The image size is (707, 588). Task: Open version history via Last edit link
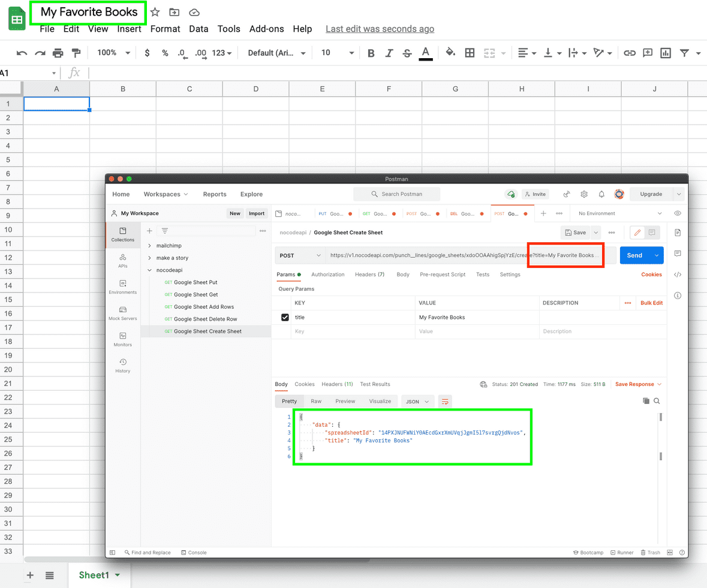pos(380,28)
